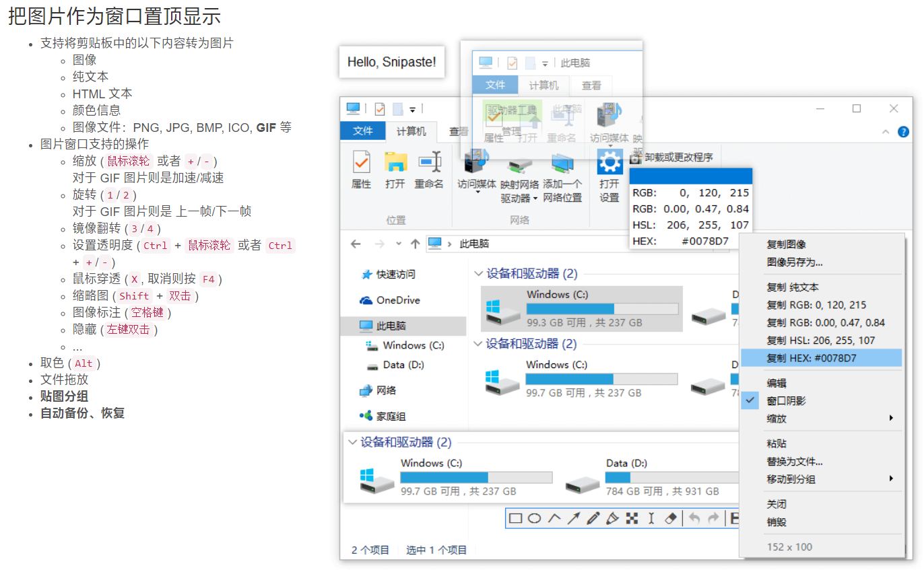Click the redo arrow in annotation bar
924x570 pixels.
click(713, 518)
